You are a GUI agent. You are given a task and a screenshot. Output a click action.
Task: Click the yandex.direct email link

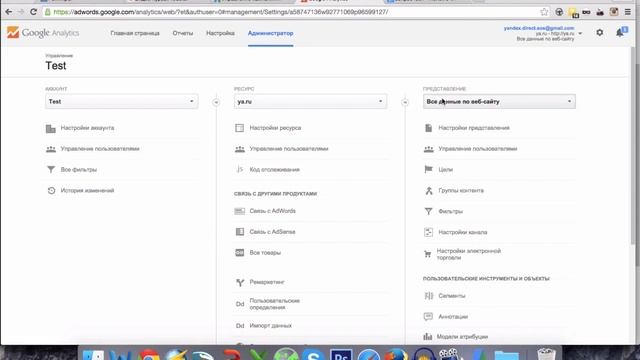[x=539, y=28]
